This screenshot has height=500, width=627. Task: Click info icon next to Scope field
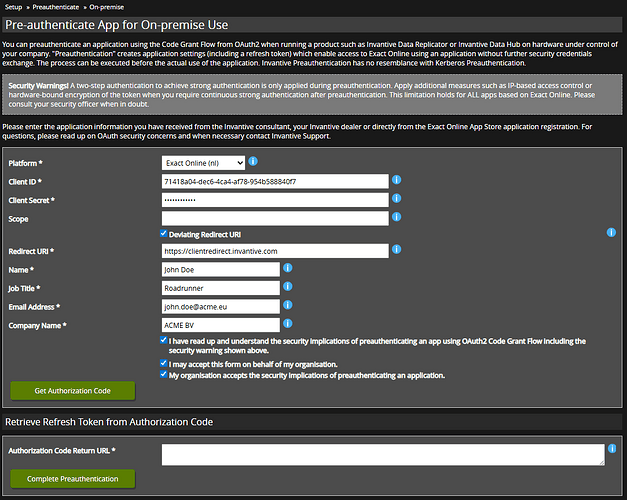[396, 216]
